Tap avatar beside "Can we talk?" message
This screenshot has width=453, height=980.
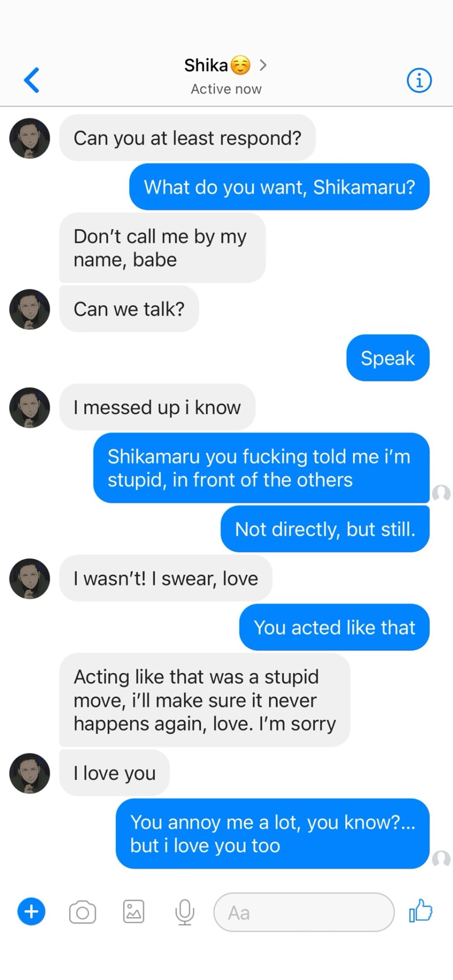[30, 309]
